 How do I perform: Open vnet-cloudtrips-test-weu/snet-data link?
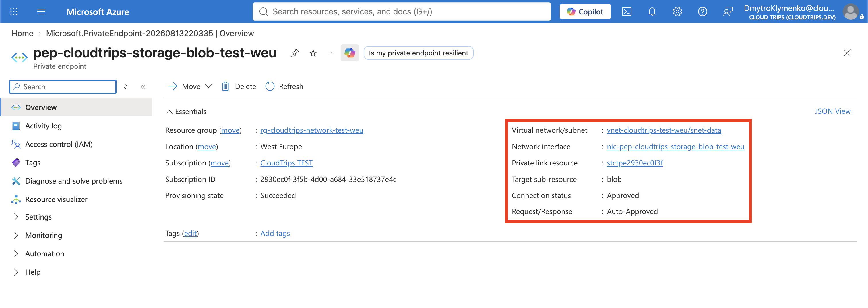click(664, 130)
